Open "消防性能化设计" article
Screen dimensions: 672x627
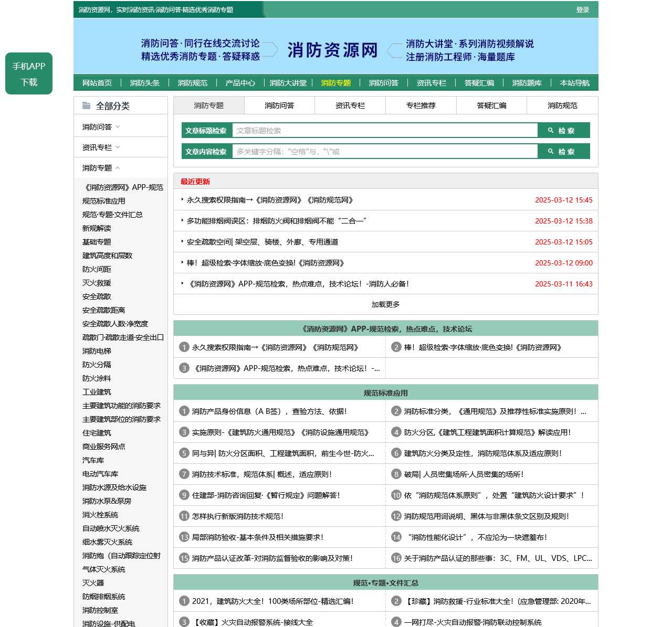pyautogui.click(x=476, y=537)
